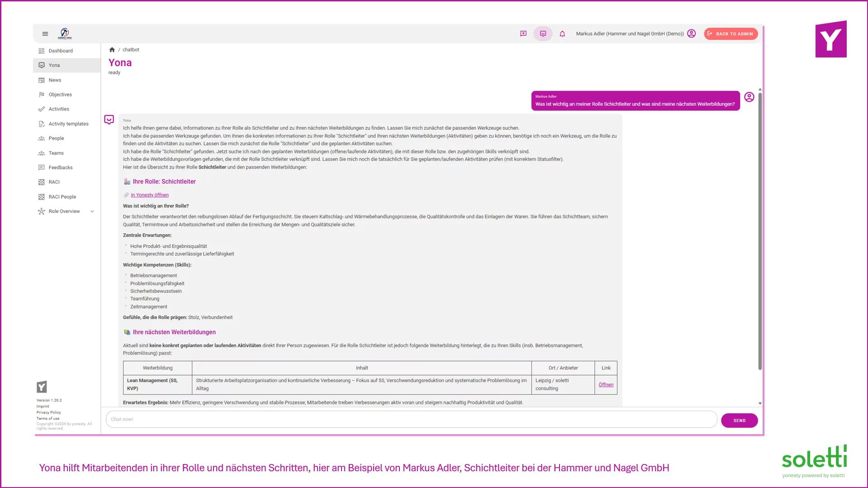Image resolution: width=868 pixels, height=488 pixels.
Task: Click the Markus Adler user name text
Action: 630,34
